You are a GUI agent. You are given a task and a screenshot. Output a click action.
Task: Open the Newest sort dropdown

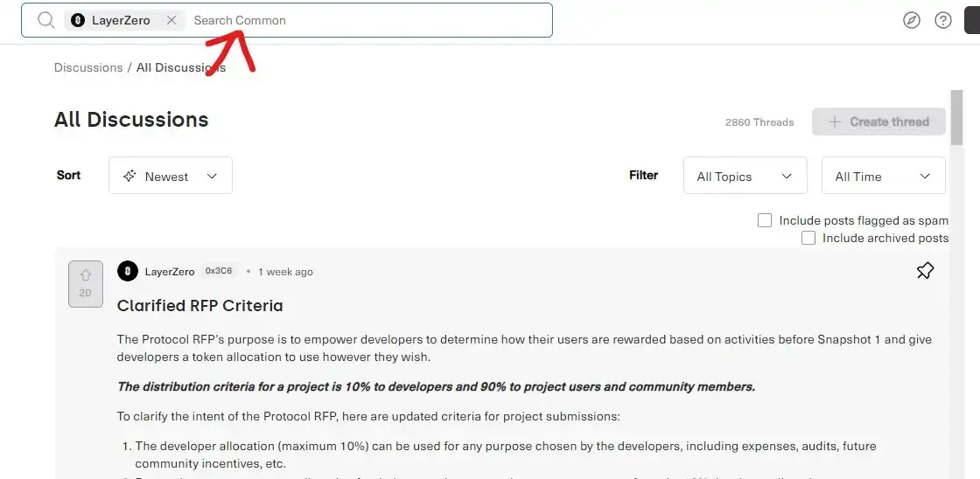[x=171, y=176]
